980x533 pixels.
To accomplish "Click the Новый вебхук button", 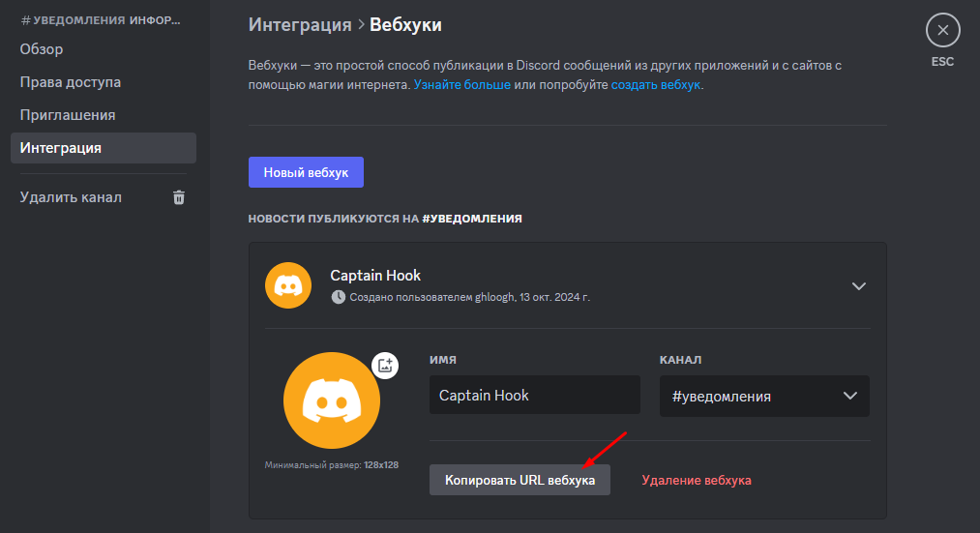I will coord(306,172).
